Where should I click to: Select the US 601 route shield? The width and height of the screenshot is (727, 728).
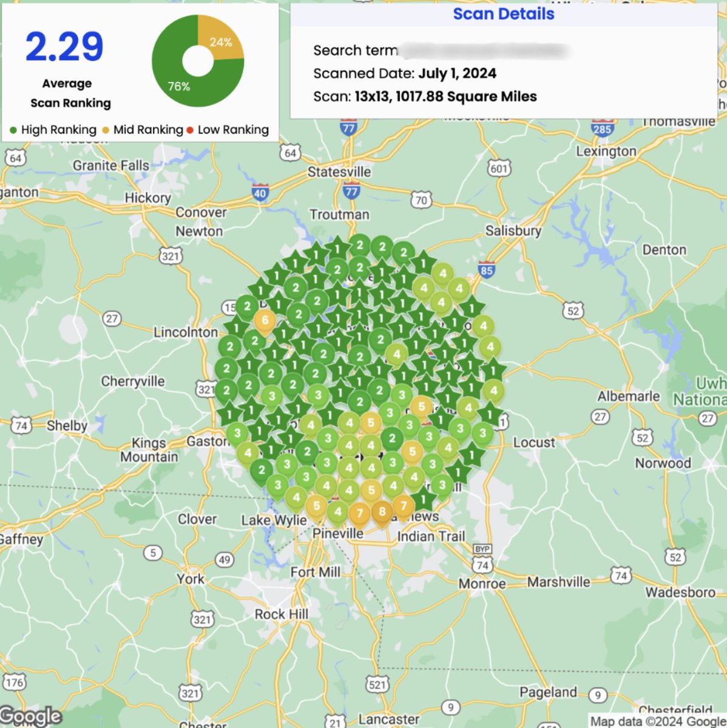tap(499, 168)
